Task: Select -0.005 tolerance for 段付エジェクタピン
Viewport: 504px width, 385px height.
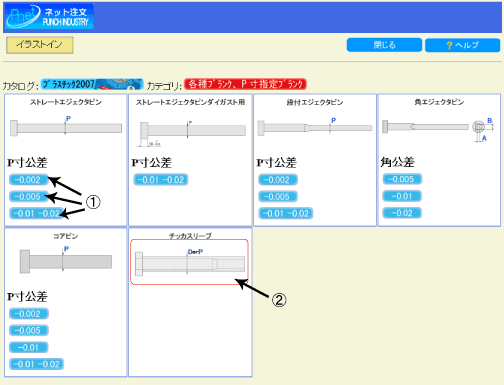Action: tap(278, 197)
